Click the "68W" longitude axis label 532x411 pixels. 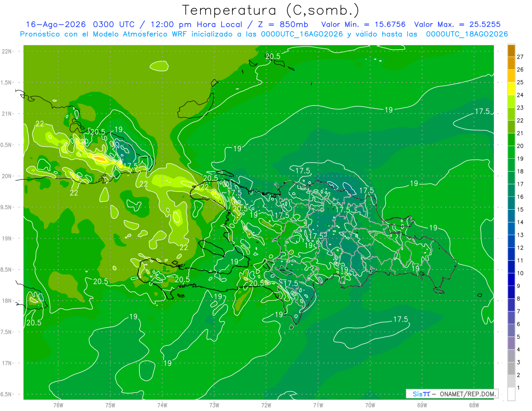tap(474, 405)
